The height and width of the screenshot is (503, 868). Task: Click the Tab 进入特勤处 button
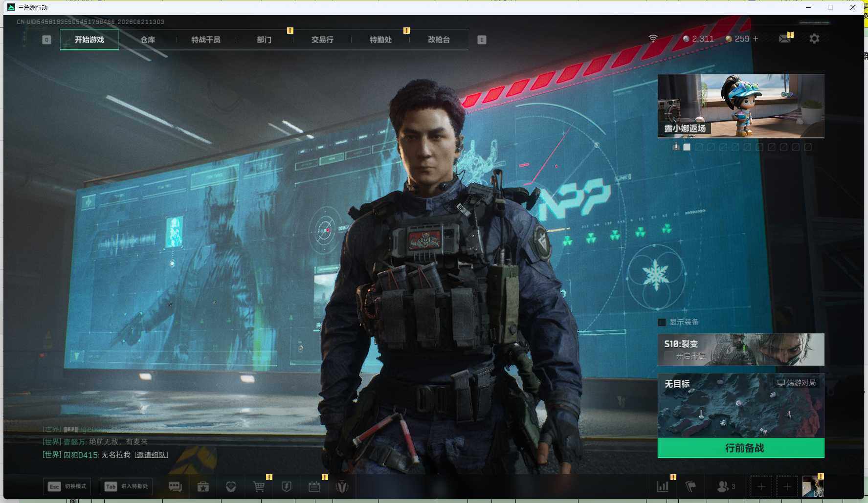coord(126,486)
